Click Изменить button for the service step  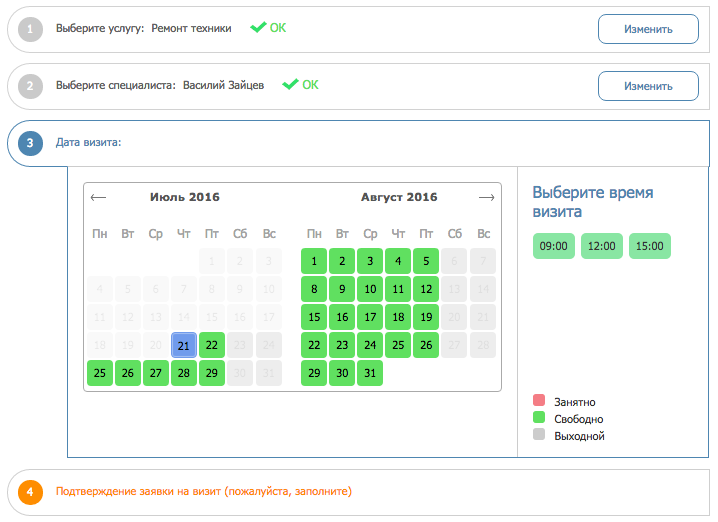[648, 29]
